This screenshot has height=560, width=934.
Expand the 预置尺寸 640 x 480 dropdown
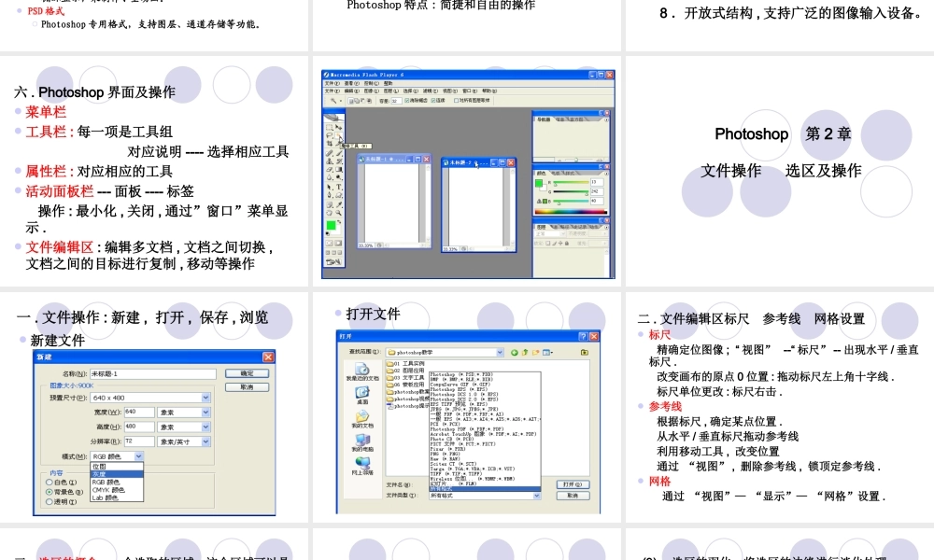(x=150, y=398)
